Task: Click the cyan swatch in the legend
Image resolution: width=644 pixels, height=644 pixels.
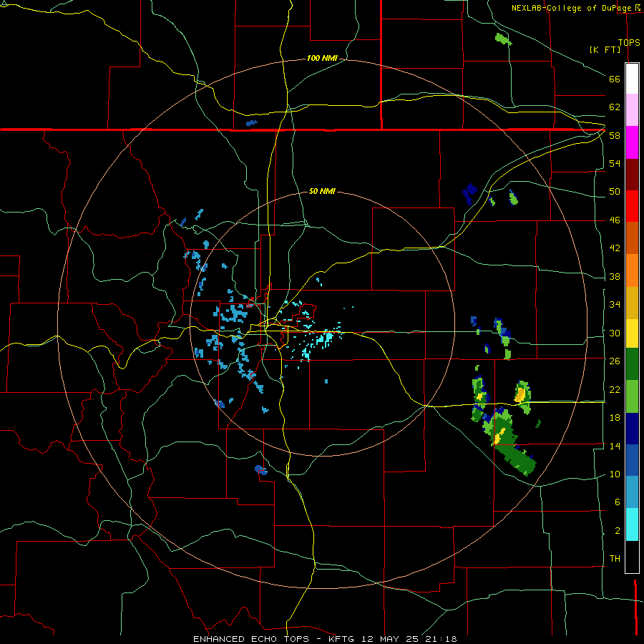Action: (632, 525)
